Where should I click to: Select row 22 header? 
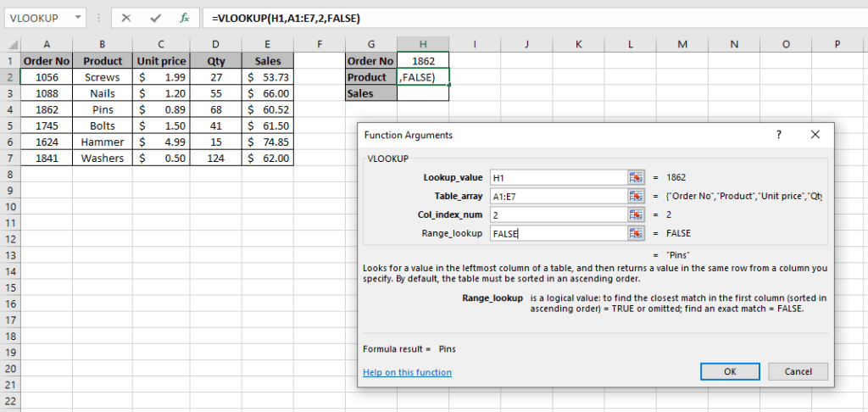pos(10,401)
